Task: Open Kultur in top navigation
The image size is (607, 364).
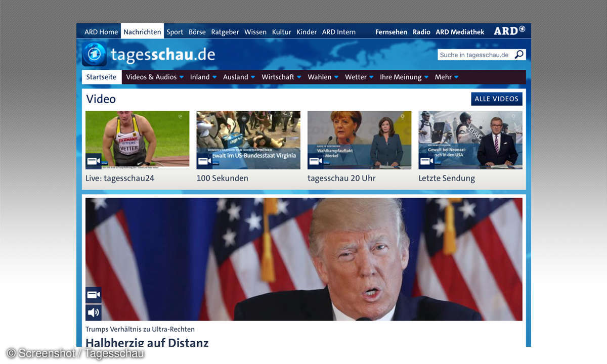Action: tap(282, 32)
